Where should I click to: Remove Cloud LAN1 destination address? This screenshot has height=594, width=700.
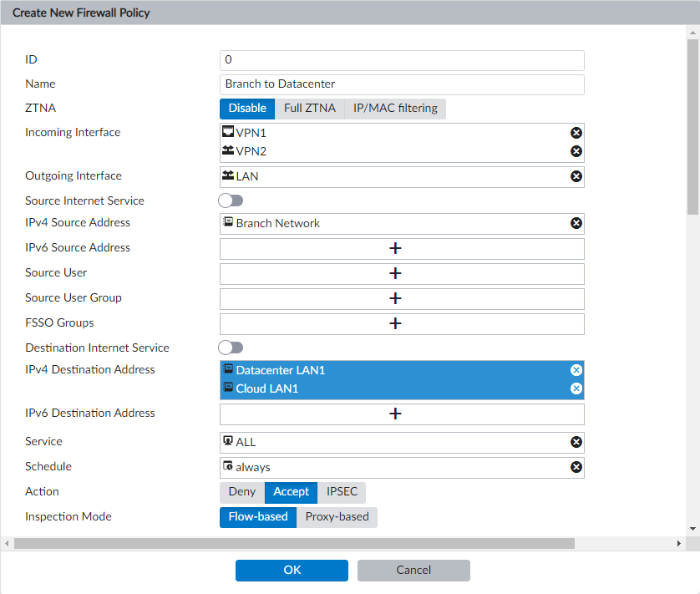[x=575, y=388]
